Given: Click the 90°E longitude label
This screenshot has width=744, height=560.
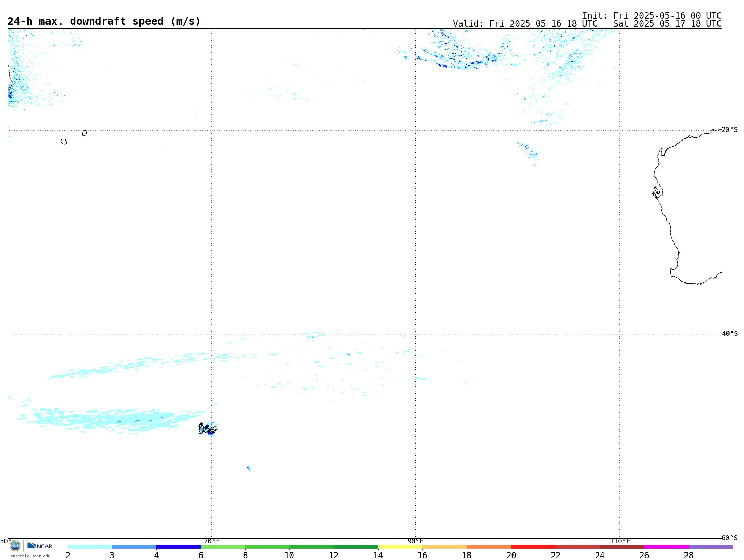Looking at the screenshot, I should (415, 541).
